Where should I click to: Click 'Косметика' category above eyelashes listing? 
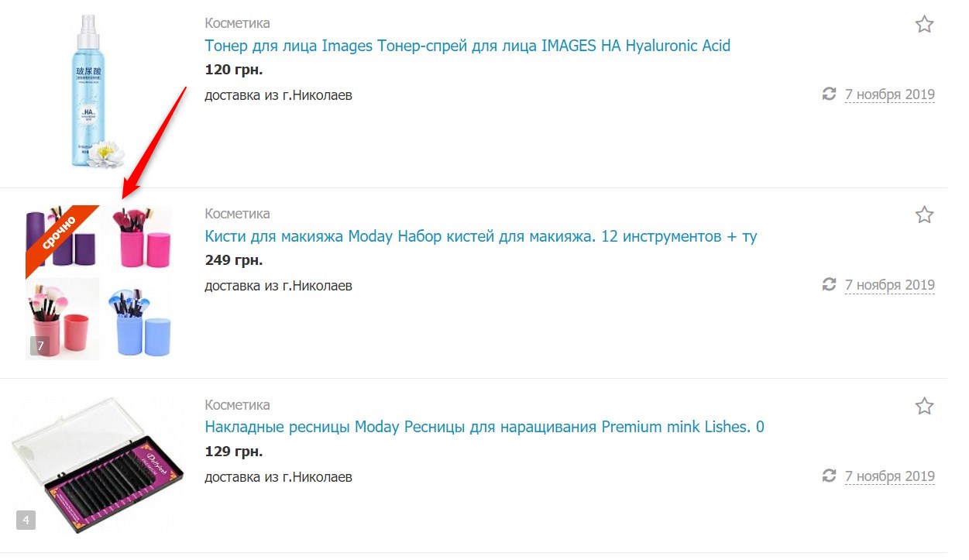[x=237, y=405]
